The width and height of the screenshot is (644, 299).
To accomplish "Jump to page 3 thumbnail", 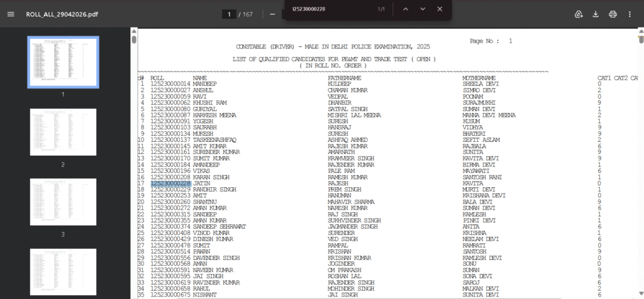I will [x=63, y=204].
